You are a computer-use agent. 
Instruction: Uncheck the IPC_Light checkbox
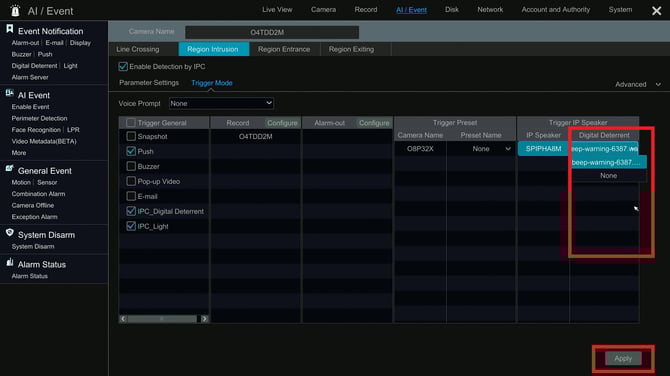pos(131,226)
